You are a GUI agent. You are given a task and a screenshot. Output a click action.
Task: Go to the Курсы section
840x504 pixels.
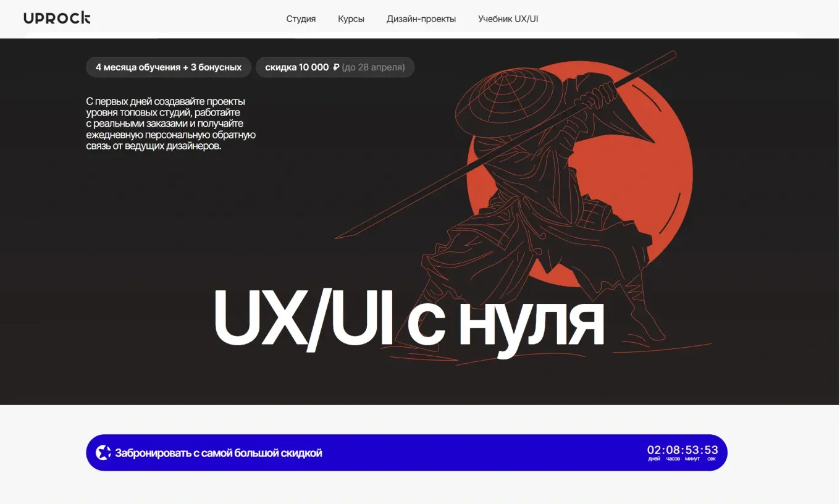tap(351, 19)
